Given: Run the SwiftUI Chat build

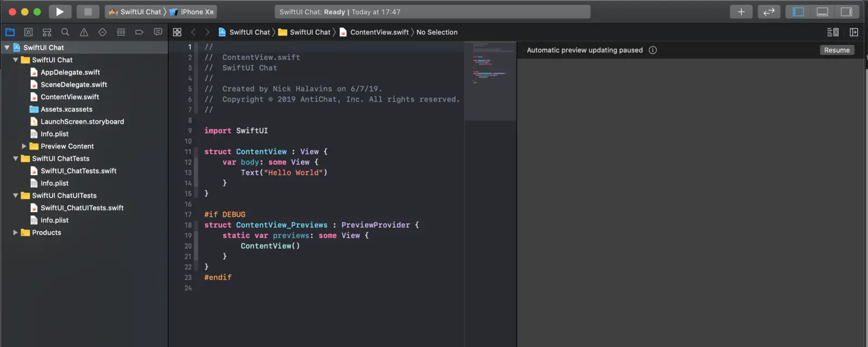Looking at the screenshot, I should (x=60, y=11).
